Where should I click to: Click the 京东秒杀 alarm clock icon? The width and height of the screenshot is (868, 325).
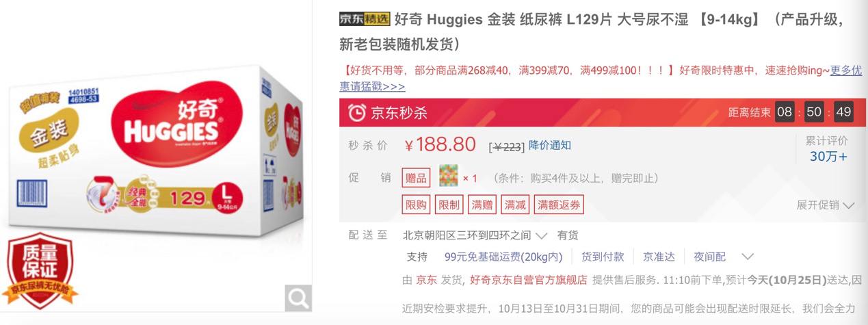pyautogui.click(x=357, y=113)
